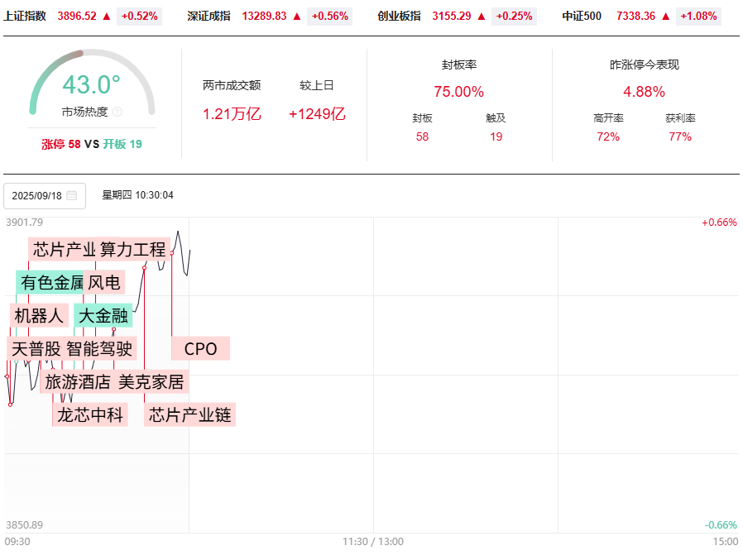Click the 2025/09/18 date picker field
743x560 pixels.
point(44,196)
